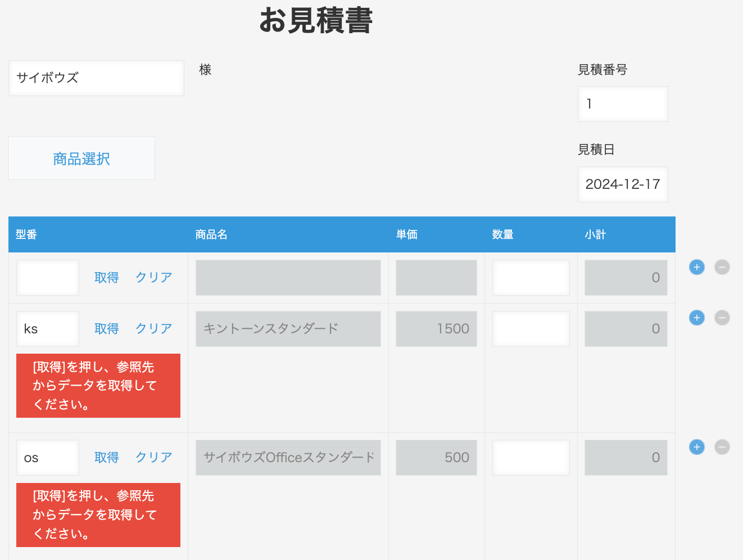Viewport: 743px width, 560px height.
Task: Click the empty 単価 field in first row
Action: [436, 278]
